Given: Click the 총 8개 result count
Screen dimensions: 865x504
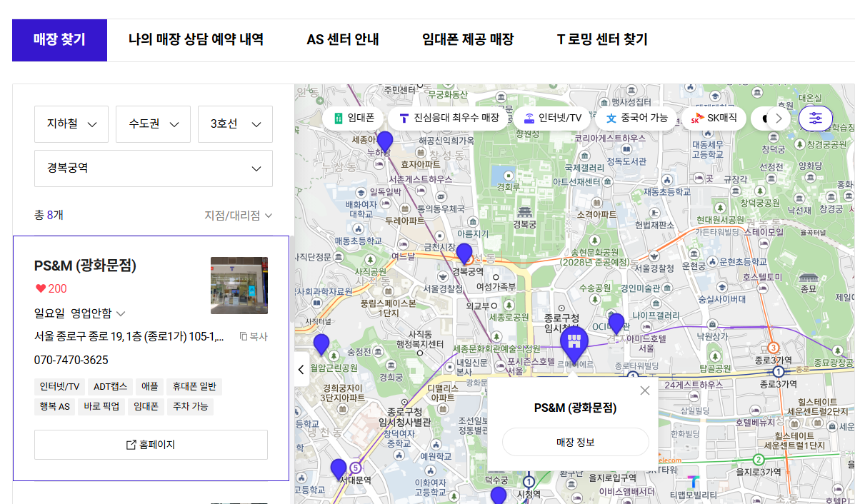Looking at the screenshot, I should tap(49, 215).
